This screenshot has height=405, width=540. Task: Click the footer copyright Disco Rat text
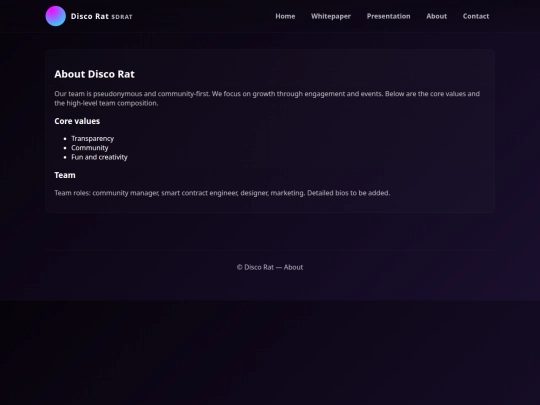coord(270,267)
